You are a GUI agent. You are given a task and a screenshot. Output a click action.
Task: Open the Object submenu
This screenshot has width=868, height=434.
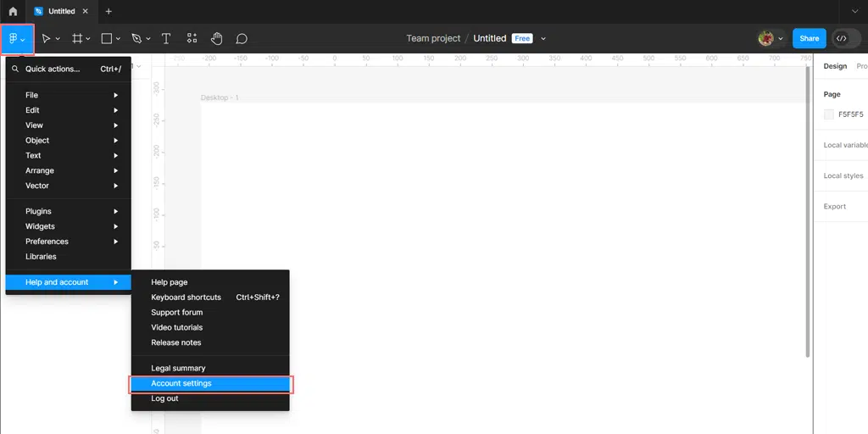coord(69,140)
